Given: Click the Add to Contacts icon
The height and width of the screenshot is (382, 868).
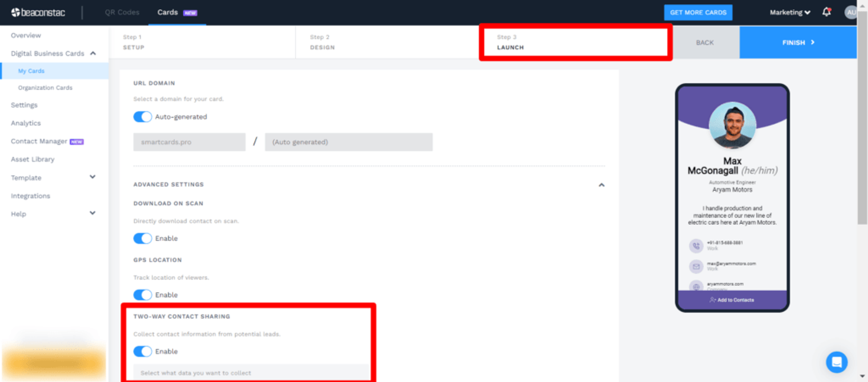Looking at the screenshot, I should coord(712,300).
